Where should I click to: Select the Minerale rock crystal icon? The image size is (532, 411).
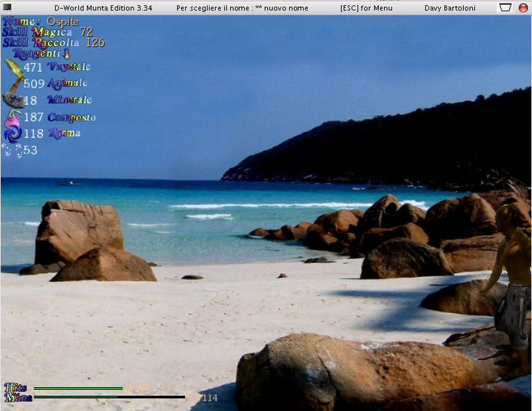pyautogui.click(x=13, y=100)
